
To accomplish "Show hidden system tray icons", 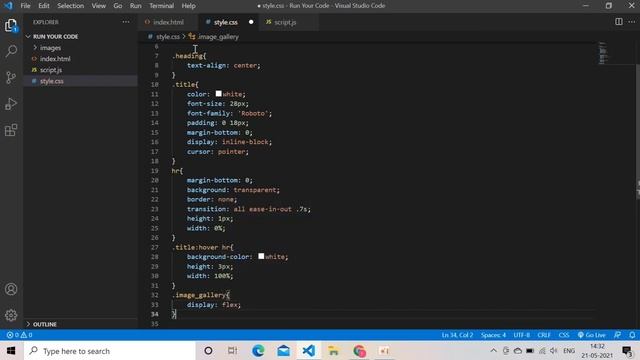I will coord(493,351).
